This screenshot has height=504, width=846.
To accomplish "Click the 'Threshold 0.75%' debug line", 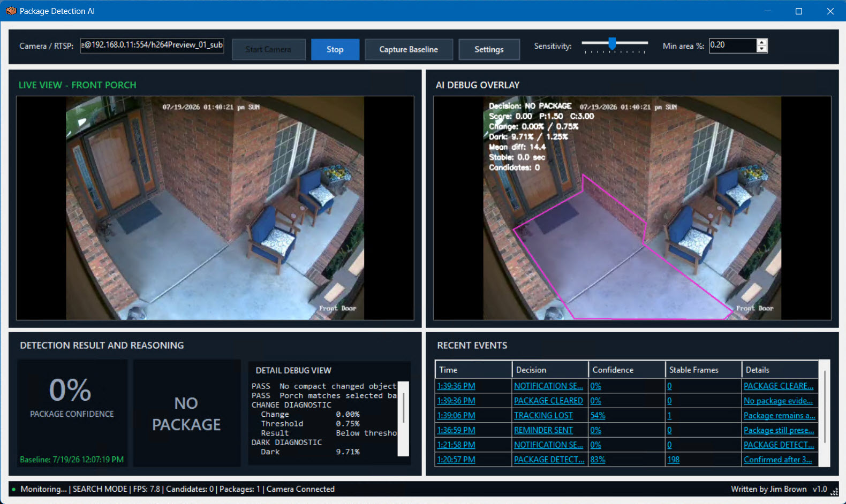I will pyautogui.click(x=310, y=424).
